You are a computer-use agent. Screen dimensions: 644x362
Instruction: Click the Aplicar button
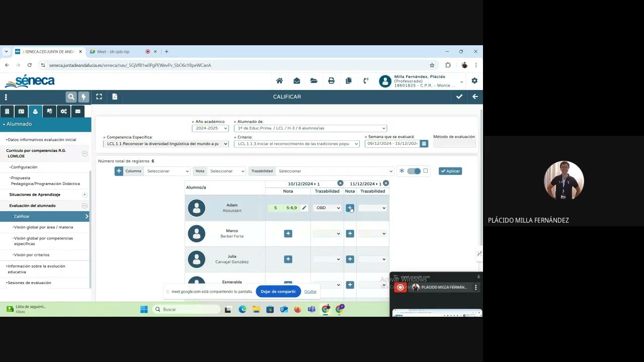tap(450, 171)
